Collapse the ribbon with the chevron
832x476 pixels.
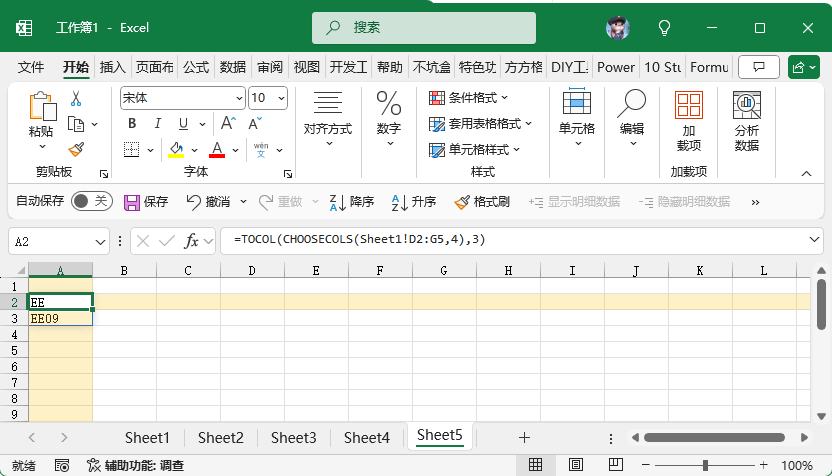[807, 174]
